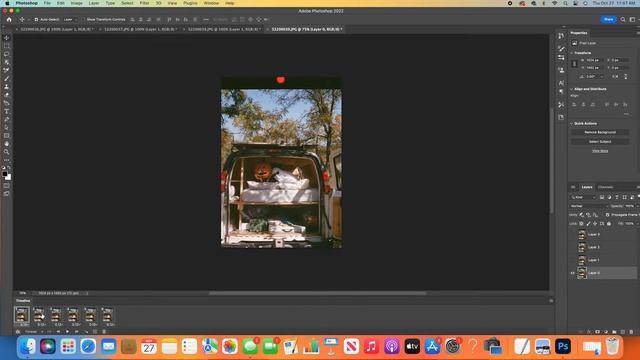Screen dimensions: 640x360
Task: Select the Zoom tool
Action: 7,152
